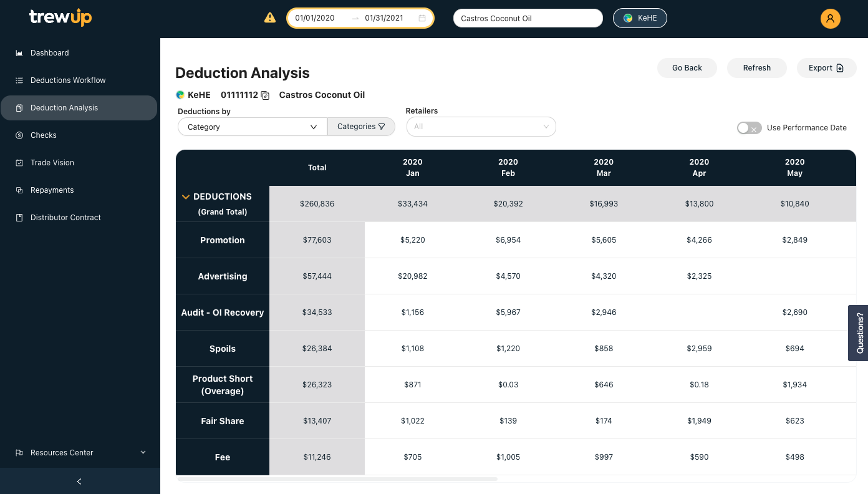
Task: Click the Dashboard chart icon
Action: [x=19, y=53]
